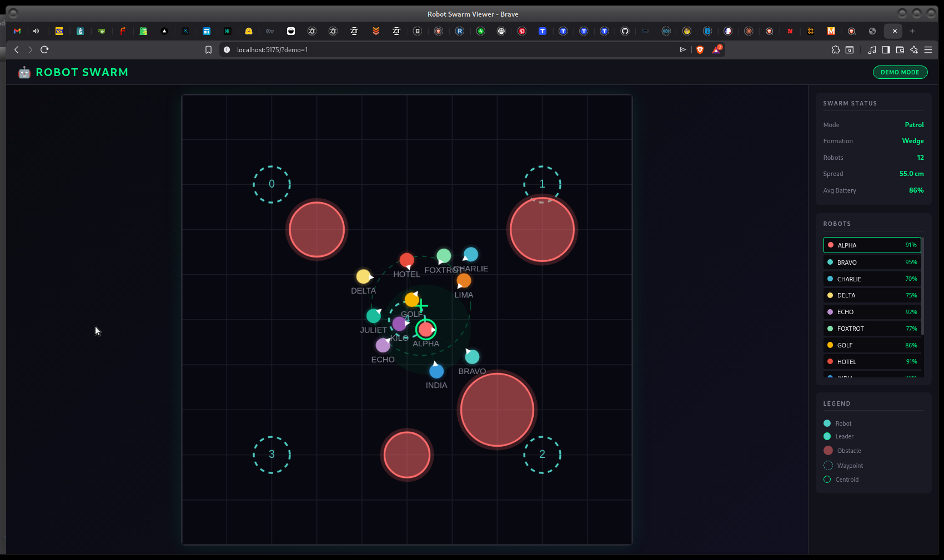Open the Gmail tab
This screenshot has height=560, width=944.
17,31
